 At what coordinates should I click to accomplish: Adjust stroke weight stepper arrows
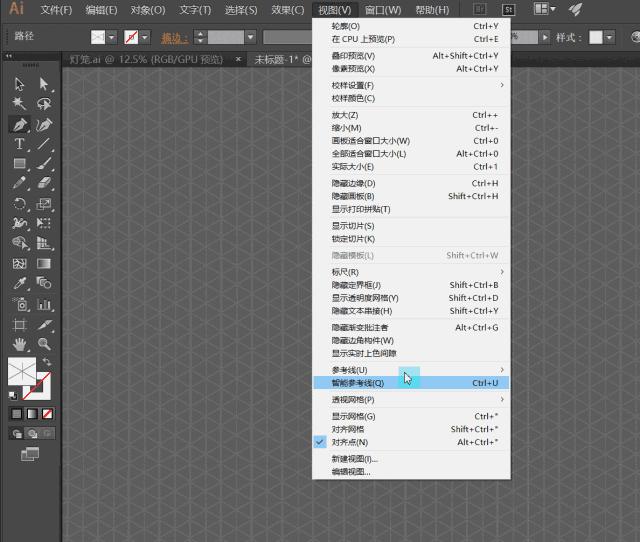(200, 38)
